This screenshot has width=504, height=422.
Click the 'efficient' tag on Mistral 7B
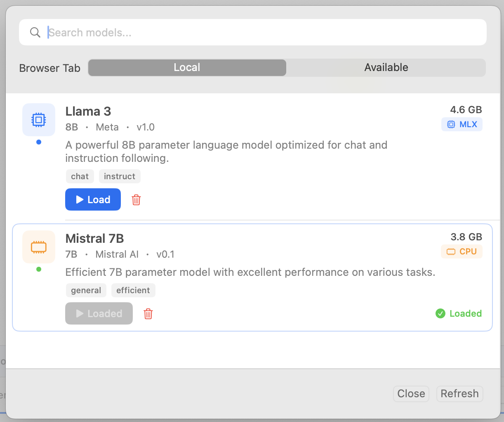pyautogui.click(x=133, y=290)
